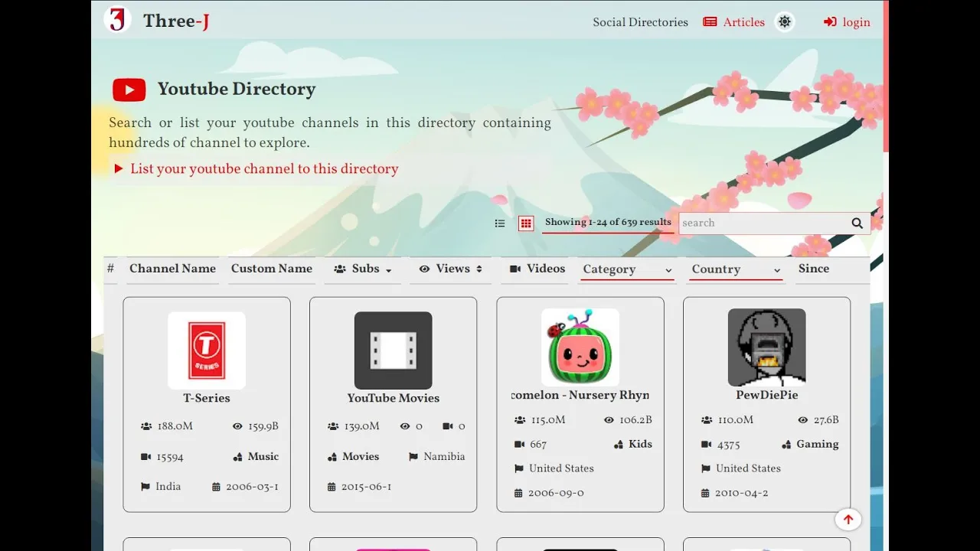Open the Articles menu item
Image resolution: width=980 pixels, height=551 pixels.
click(x=733, y=22)
